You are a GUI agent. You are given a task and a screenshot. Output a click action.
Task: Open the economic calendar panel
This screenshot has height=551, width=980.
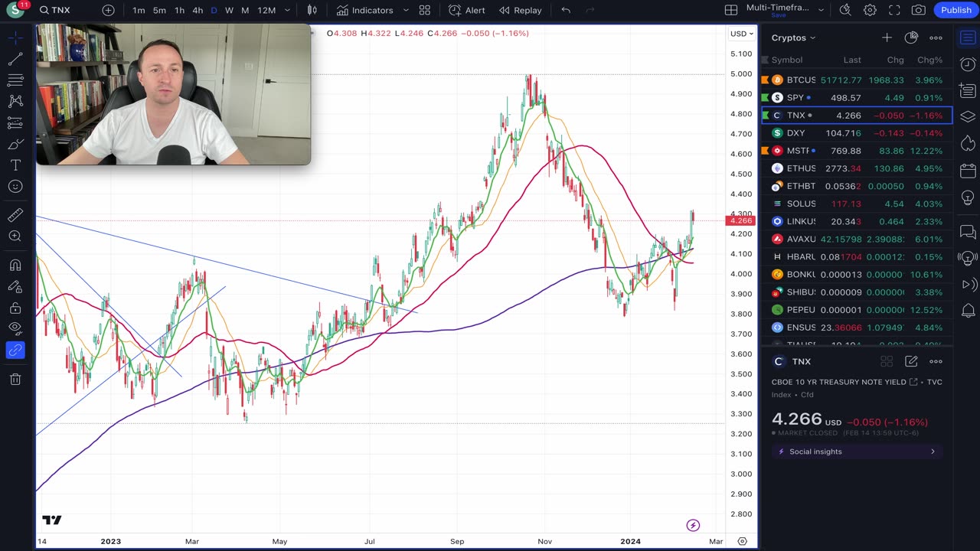(x=968, y=170)
